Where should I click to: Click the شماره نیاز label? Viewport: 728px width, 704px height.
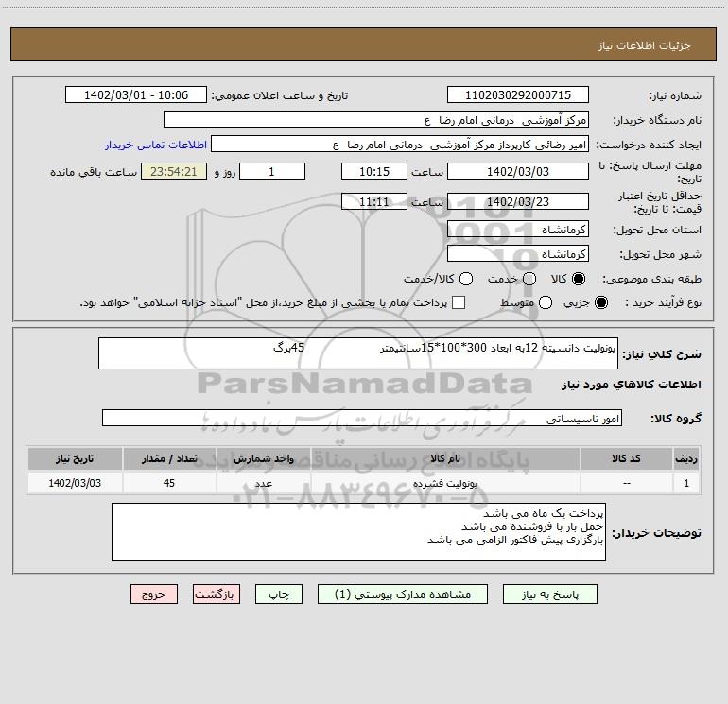coord(675,95)
